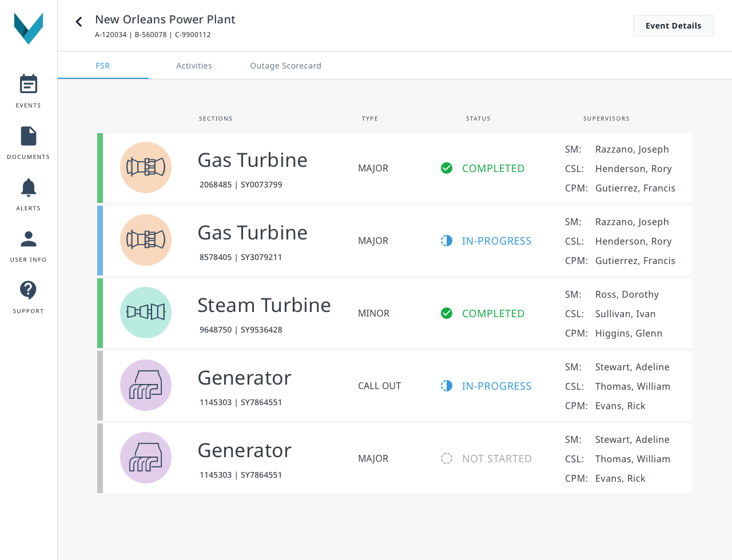The image size is (732, 560).
Task: Open the Call Out Generator section title
Action: [244, 378]
